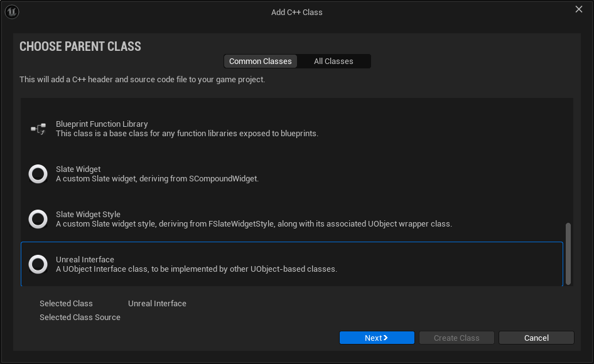Click the C++ header and source info text
This screenshot has width=594, height=364.
pyautogui.click(x=142, y=80)
